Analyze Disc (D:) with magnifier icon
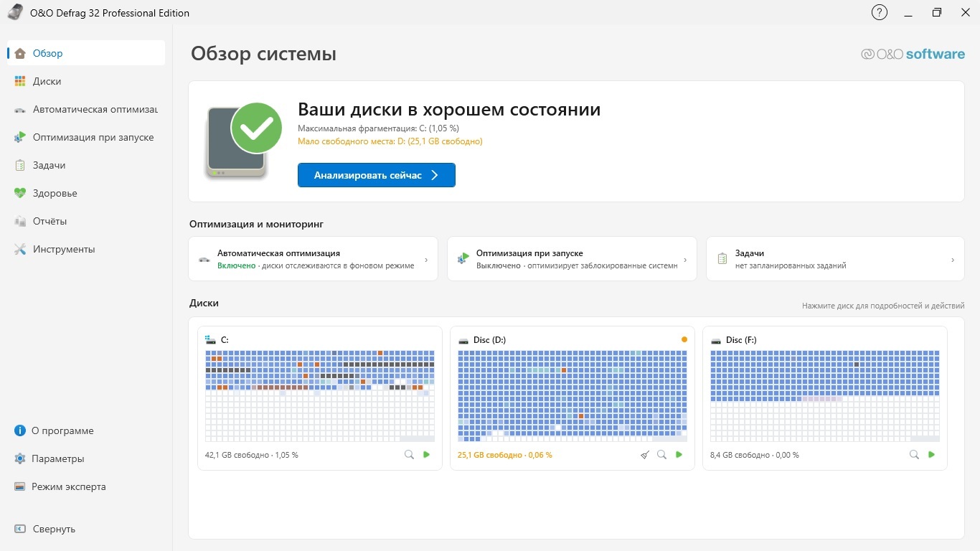The image size is (980, 551). [661, 455]
